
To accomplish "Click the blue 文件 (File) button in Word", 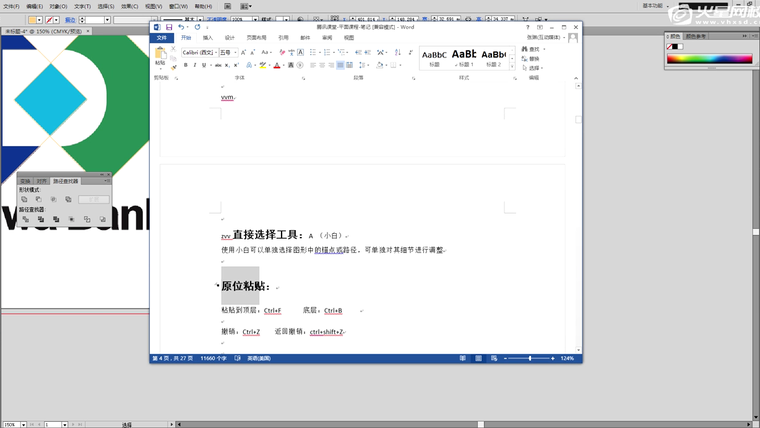I will click(x=163, y=38).
